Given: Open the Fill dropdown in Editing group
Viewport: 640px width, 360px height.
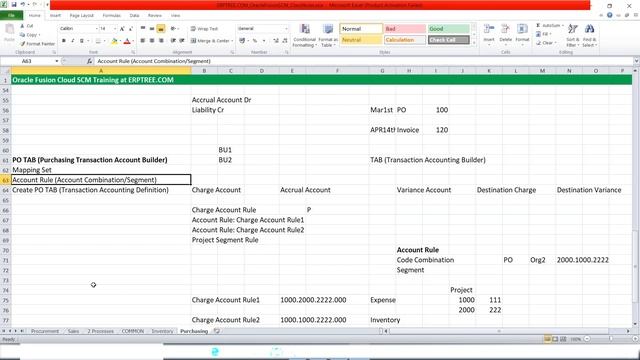Looking at the screenshot, I should pos(544,34).
